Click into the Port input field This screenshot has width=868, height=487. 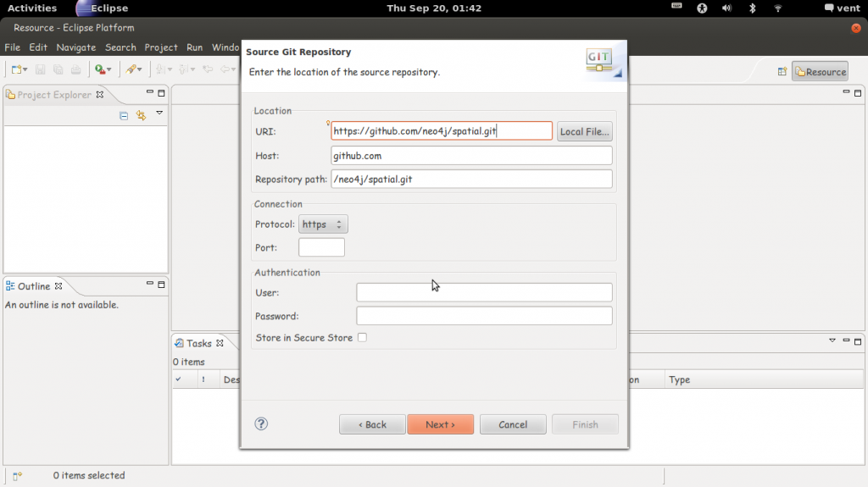point(321,247)
